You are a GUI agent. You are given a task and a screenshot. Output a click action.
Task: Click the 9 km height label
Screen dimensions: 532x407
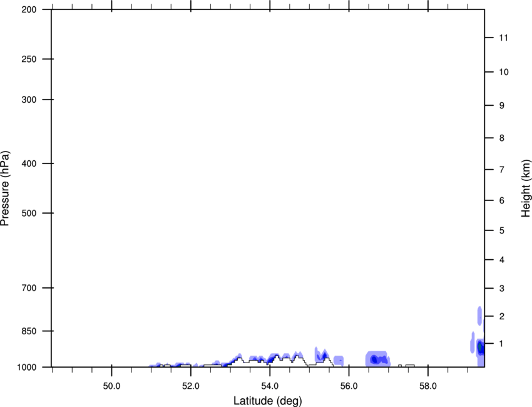pos(502,106)
